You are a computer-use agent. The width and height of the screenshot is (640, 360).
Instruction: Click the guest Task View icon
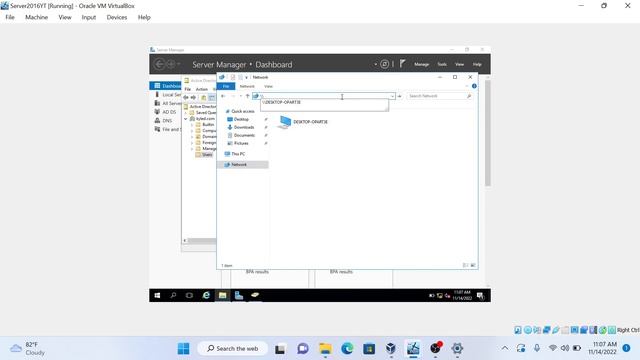pyautogui.click(x=189, y=295)
